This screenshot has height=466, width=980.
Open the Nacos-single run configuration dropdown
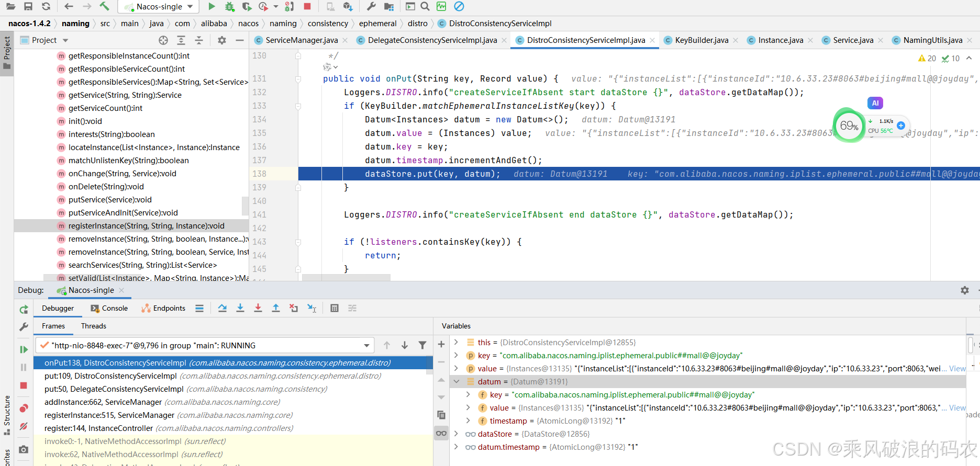pyautogui.click(x=160, y=6)
